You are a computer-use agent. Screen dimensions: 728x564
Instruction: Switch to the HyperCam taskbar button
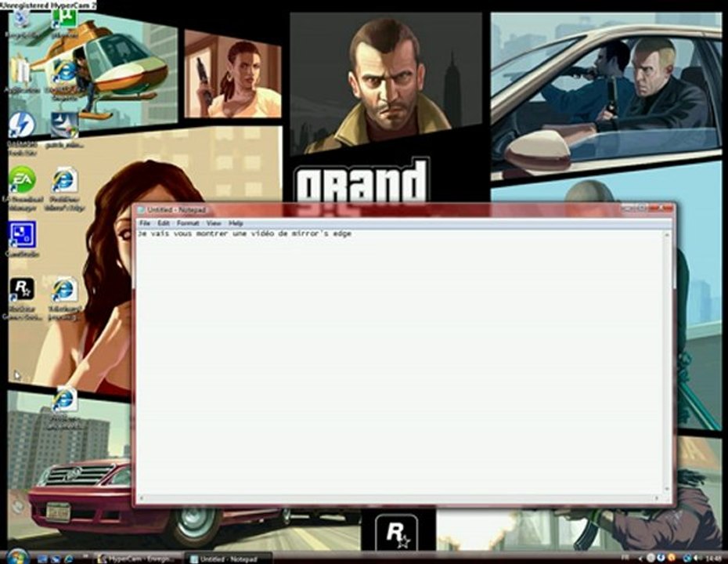point(137,559)
